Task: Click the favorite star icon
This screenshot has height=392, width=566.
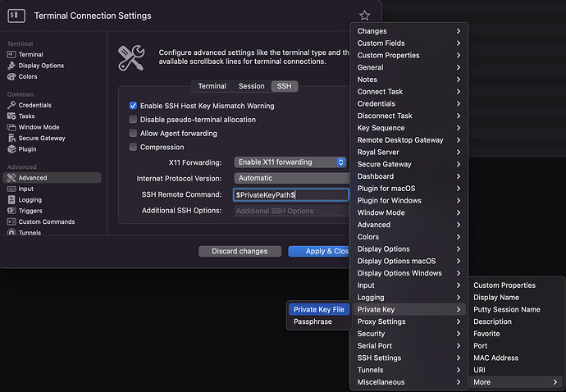Action: click(x=364, y=16)
